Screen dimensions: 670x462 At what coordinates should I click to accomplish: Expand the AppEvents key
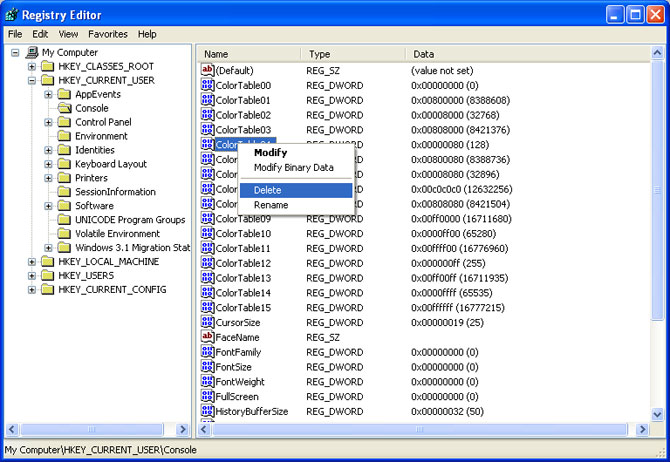pos(50,94)
